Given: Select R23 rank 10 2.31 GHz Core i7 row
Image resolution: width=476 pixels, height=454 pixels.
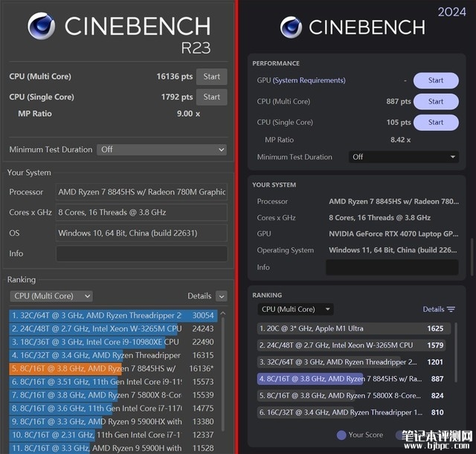Looking at the screenshot, I should (x=113, y=435).
